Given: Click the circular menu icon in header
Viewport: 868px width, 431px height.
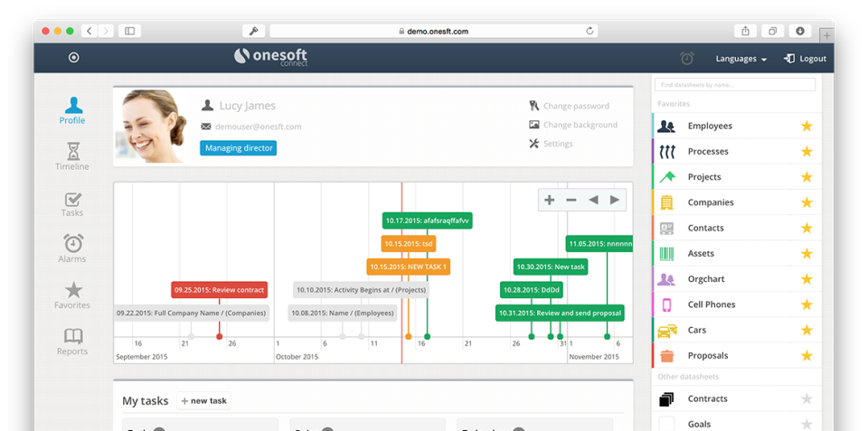Looking at the screenshot, I should coord(74,58).
